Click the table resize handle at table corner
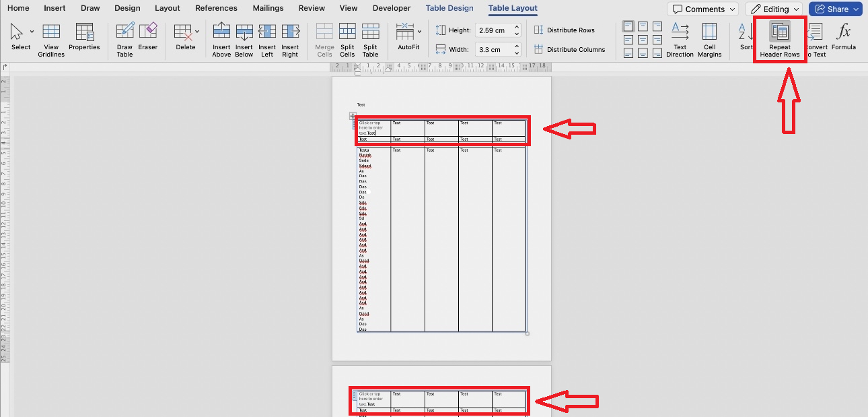This screenshot has height=417, width=868. tap(528, 333)
